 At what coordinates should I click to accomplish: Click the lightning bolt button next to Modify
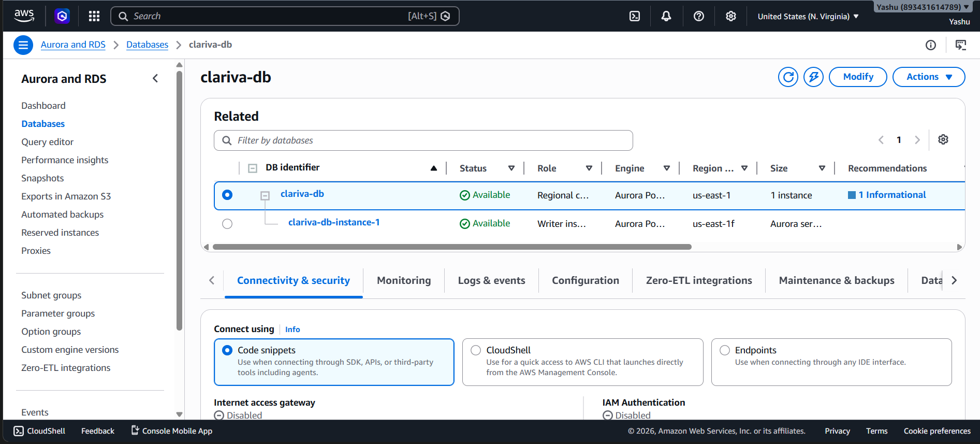click(813, 77)
